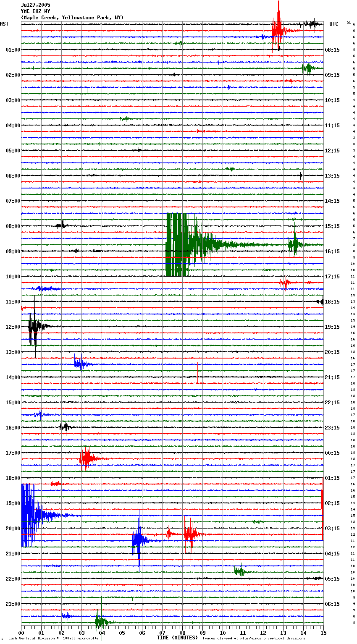Click the 10:15 UTC time label
The width and height of the screenshot is (357, 644).
[x=332, y=100]
